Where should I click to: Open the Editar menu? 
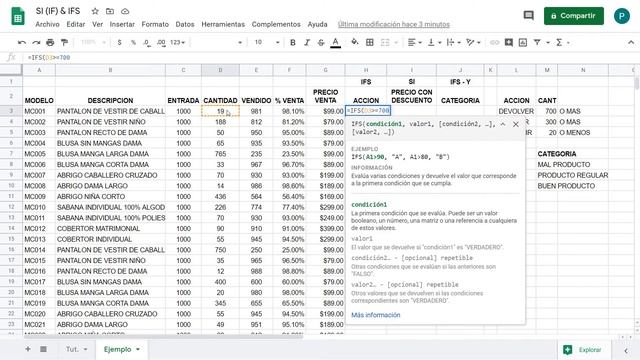(76, 24)
